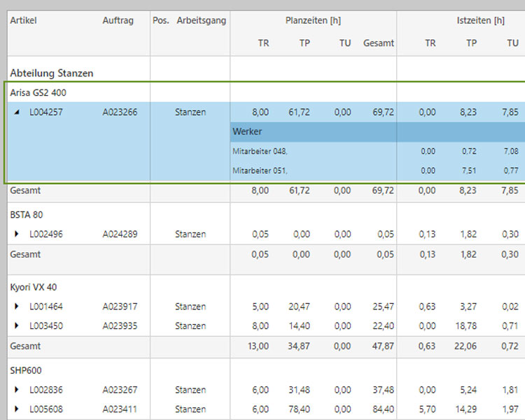Click planned total 47,87 for Kyori VX 40
Screen dimensions: 525x420
383,346
